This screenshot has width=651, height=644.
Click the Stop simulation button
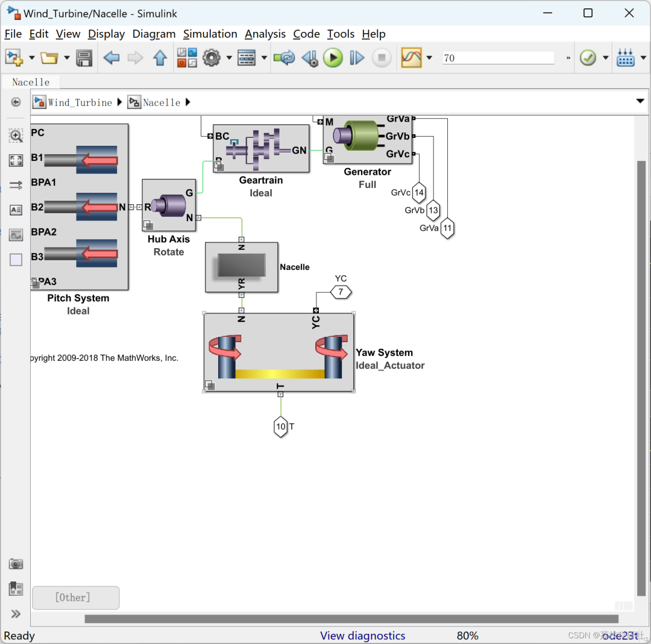point(382,58)
